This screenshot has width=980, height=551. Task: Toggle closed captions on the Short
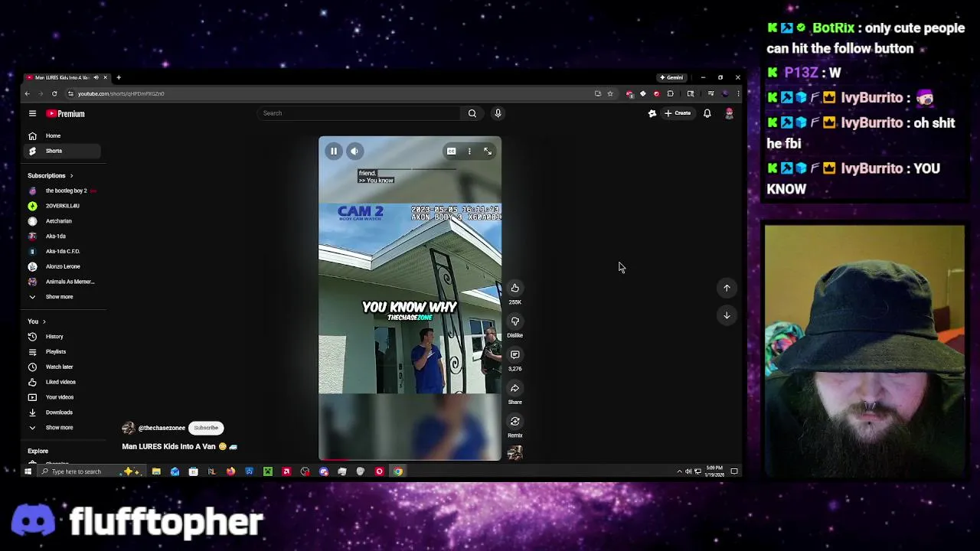452,152
